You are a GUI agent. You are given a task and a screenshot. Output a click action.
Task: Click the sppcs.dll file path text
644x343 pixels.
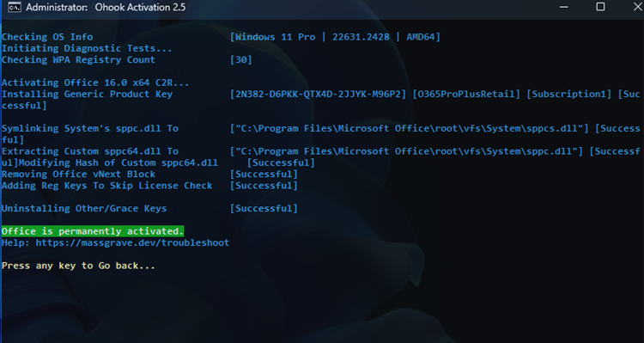click(x=410, y=129)
